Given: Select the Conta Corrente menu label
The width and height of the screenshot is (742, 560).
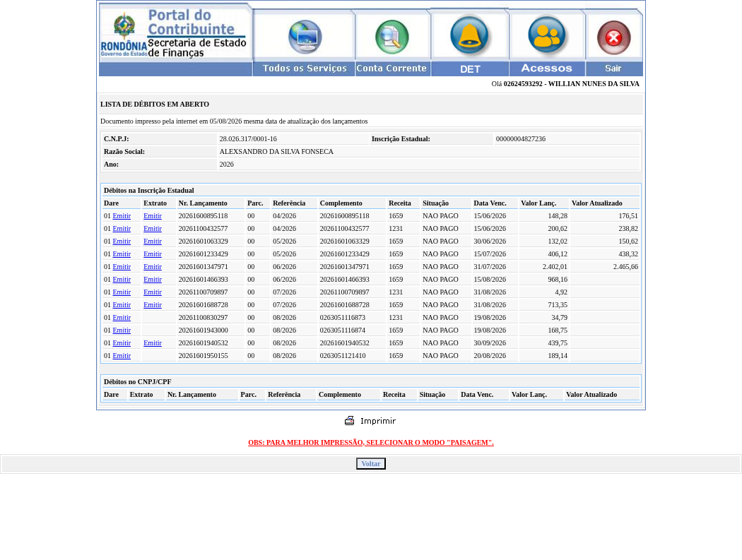Looking at the screenshot, I should click(391, 68).
